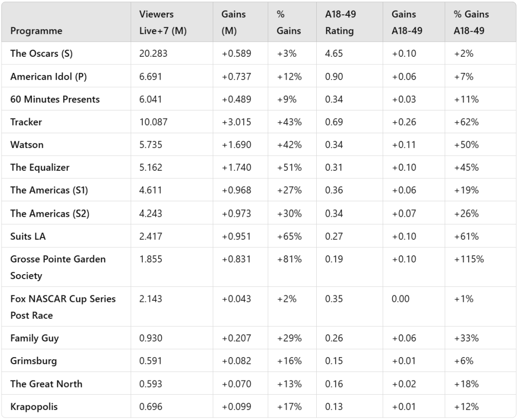Select the Grimsburg row name

(x=33, y=361)
